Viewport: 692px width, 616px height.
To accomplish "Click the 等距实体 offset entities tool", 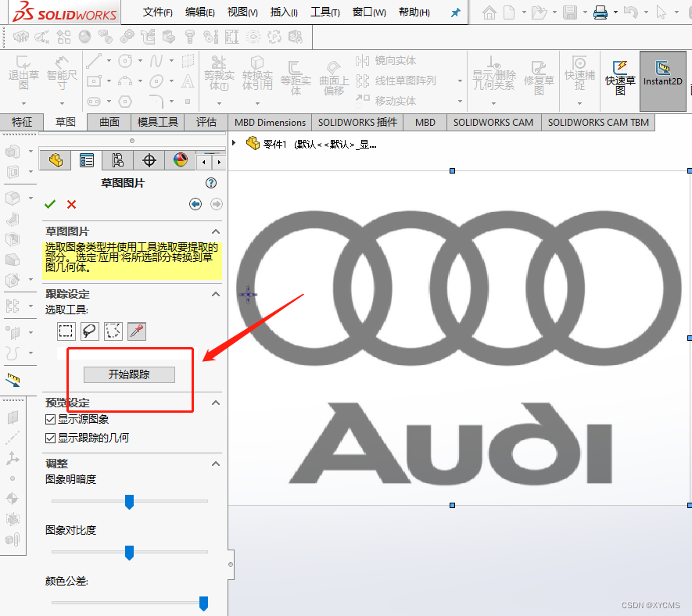I will click(296, 78).
